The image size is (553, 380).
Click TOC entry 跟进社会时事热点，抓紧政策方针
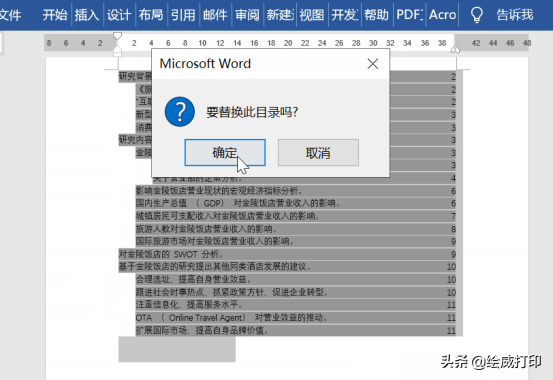[x=232, y=292]
